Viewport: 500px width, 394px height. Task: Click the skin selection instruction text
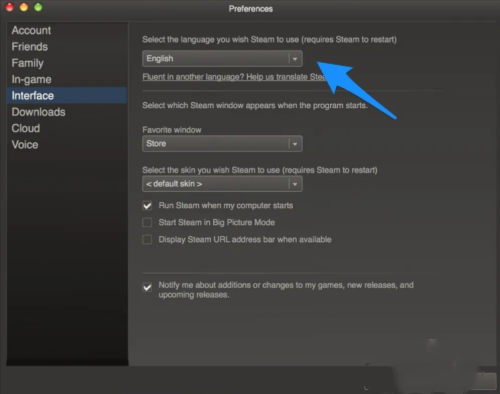(260, 170)
